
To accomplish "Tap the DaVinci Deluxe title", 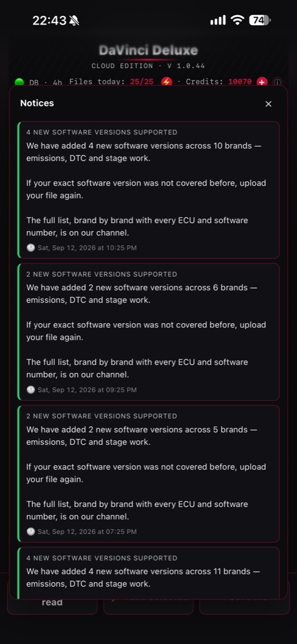I will click(148, 51).
